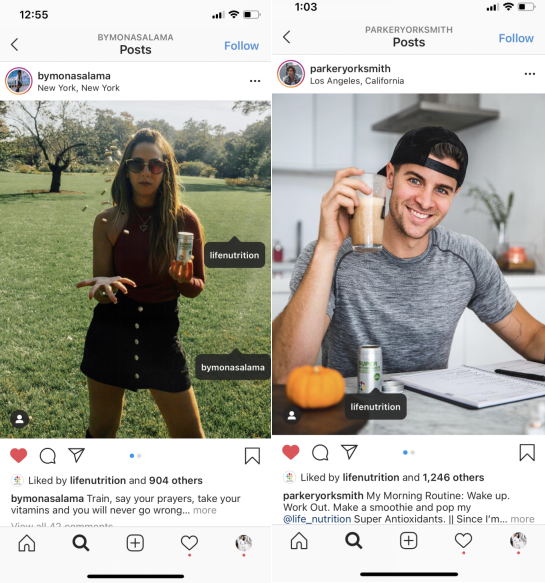Screen dimensions: 545x583
Task: Expand bymonasalama caption with more
Action: [205, 510]
